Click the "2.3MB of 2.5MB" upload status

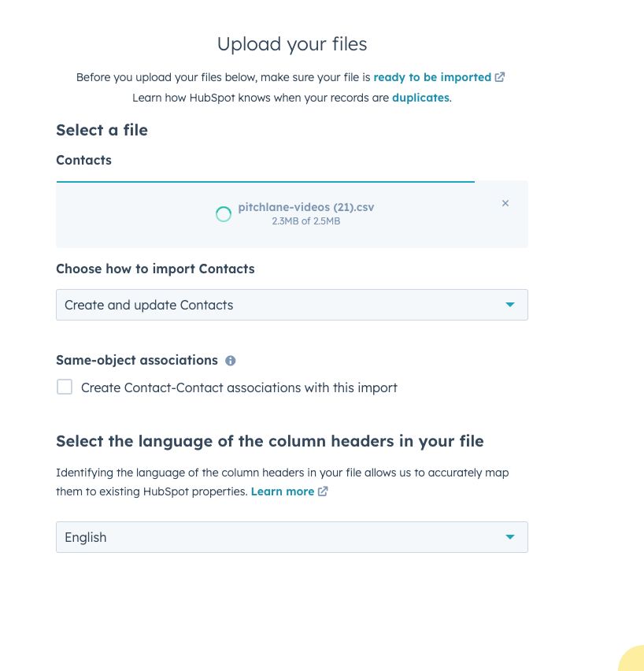305,221
